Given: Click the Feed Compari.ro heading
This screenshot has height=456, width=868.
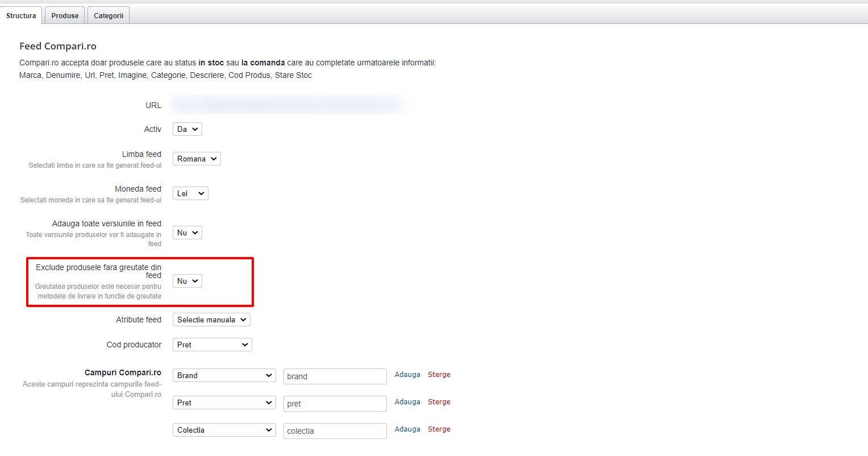Looking at the screenshot, I should tap(58, 46).
